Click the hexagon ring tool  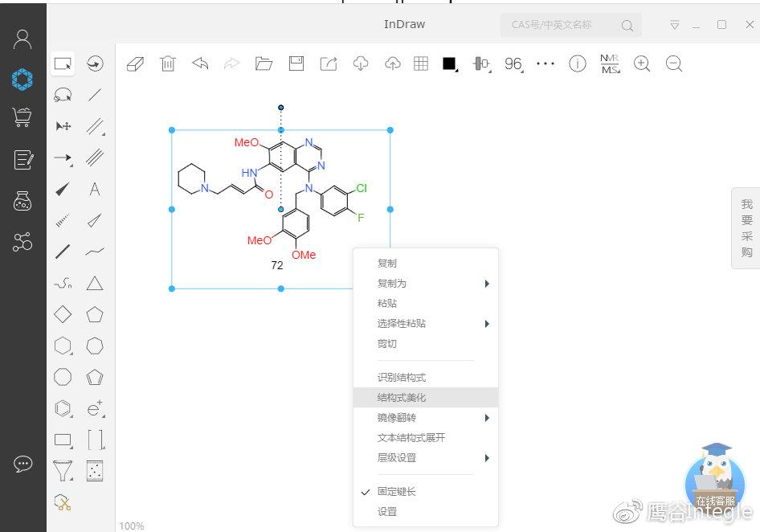(63, 345)
